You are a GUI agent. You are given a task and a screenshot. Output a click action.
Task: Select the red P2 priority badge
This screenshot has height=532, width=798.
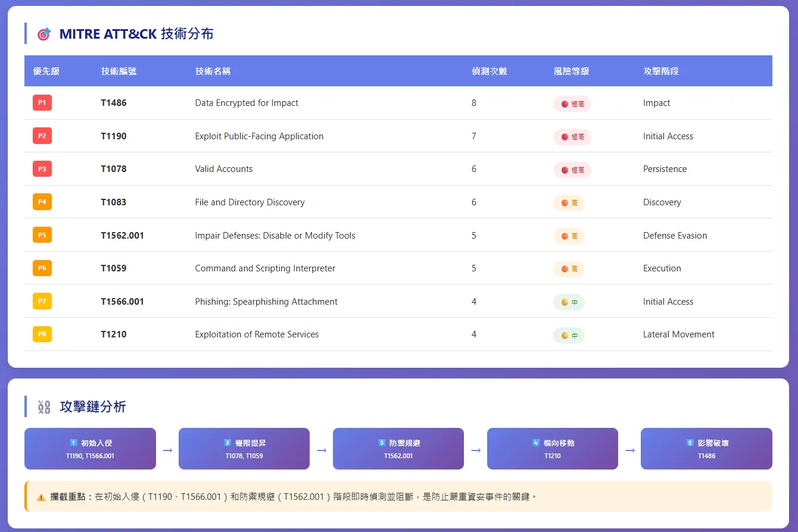coord(42,136)
